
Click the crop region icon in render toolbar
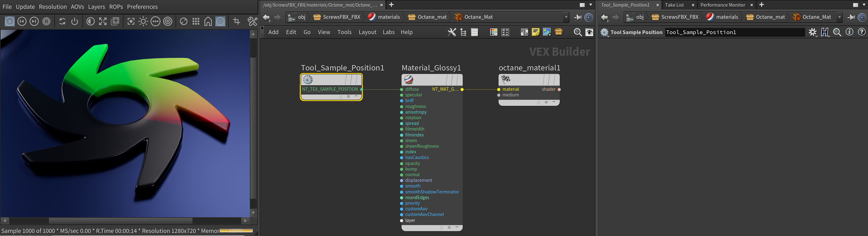pyautogui.click(x=237, y=21)
